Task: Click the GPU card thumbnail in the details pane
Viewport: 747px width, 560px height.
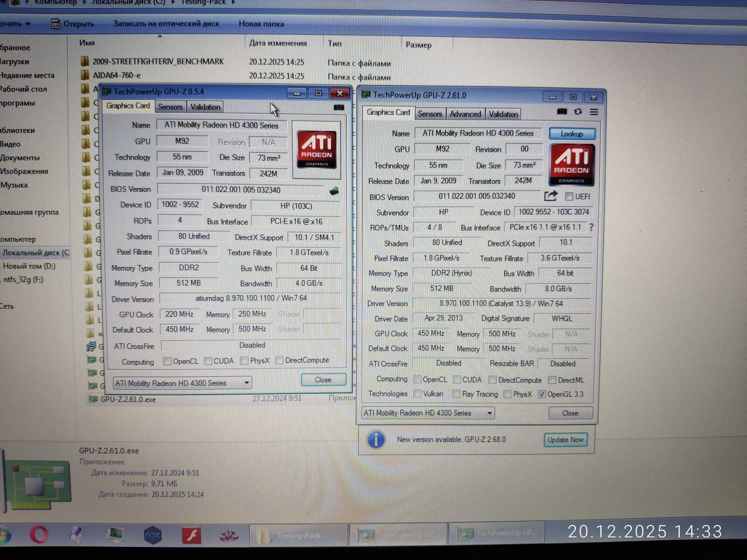Action: (38, 485)
